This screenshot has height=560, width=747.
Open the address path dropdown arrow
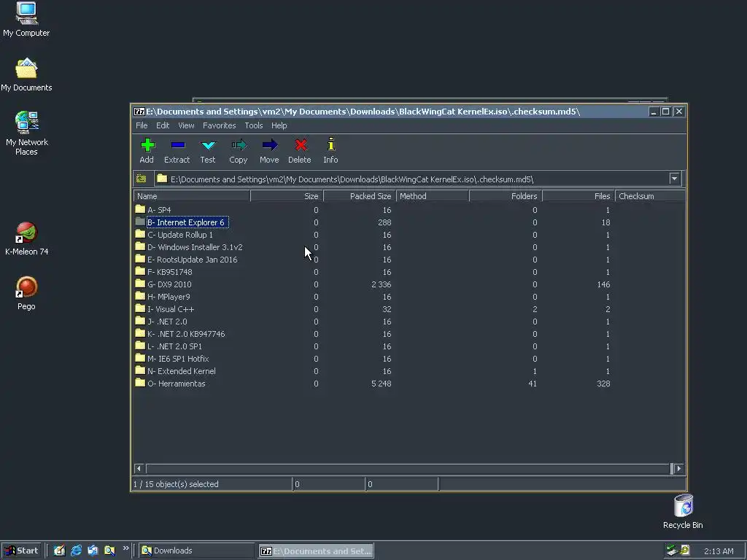(x=674, y=179)
